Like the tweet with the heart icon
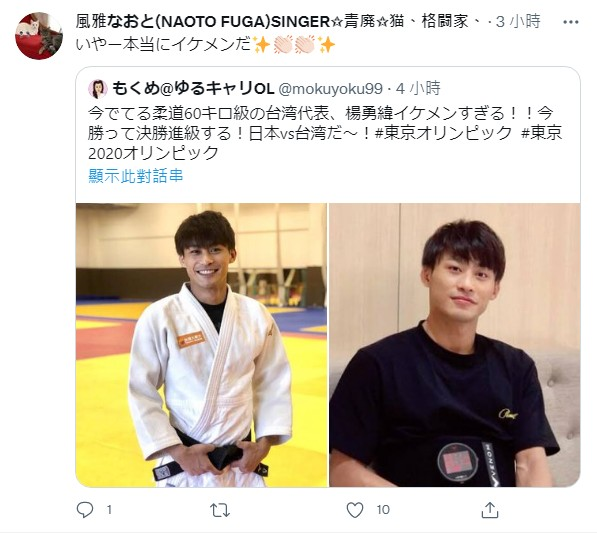597x534 pixels. tap(355, 510)
